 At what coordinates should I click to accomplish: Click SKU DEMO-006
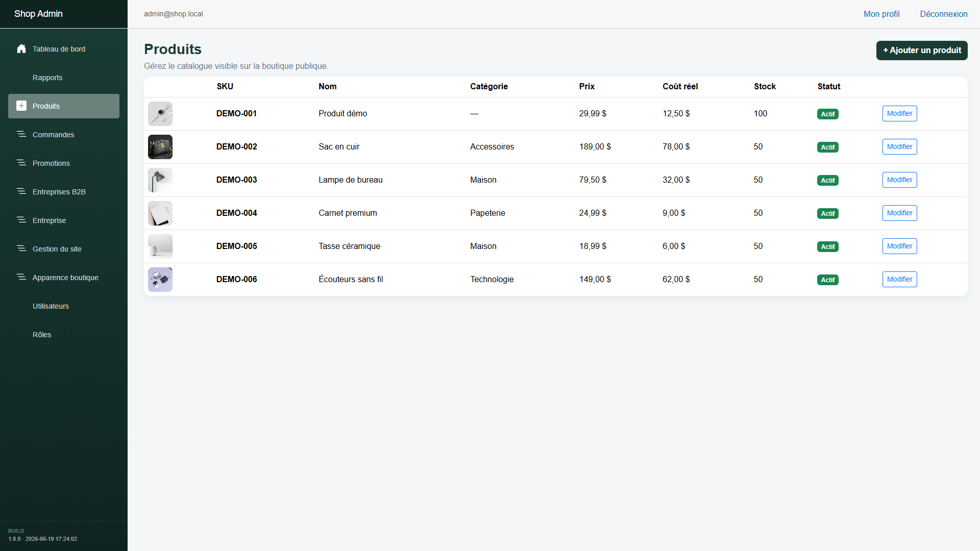click(x=236, y=279)
